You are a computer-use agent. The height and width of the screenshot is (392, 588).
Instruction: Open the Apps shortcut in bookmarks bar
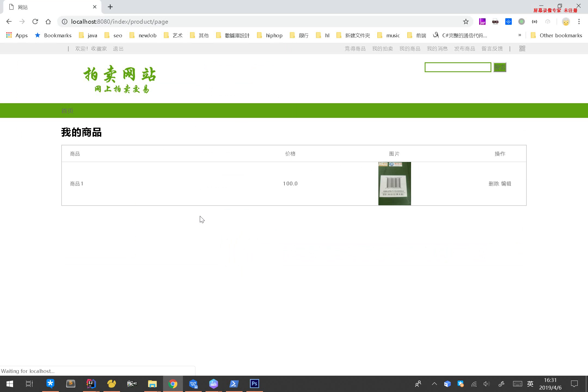[x=17, y=35]
